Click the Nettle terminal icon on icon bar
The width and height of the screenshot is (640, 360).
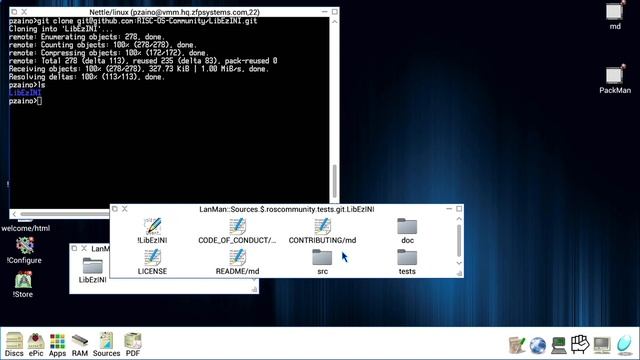tap(558, 345)
